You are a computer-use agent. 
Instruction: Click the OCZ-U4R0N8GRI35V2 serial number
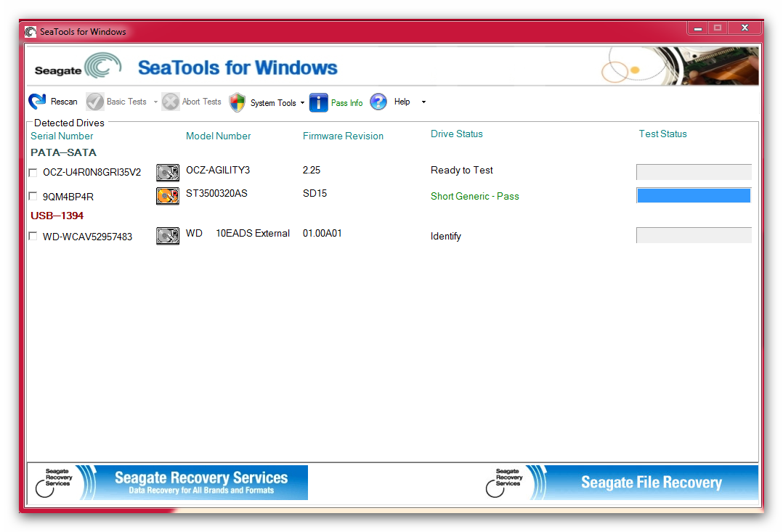point(92,173)
